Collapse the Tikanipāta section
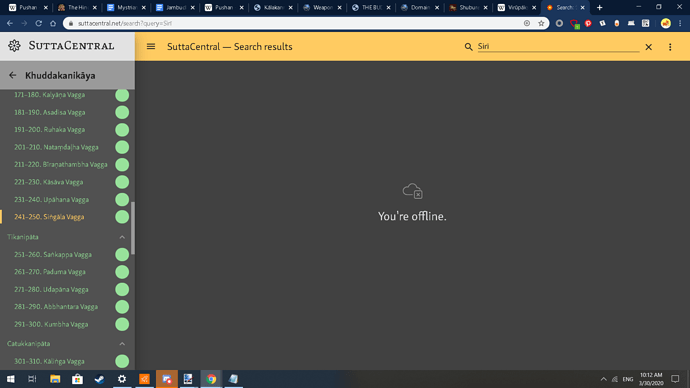 tap(122, 237)
